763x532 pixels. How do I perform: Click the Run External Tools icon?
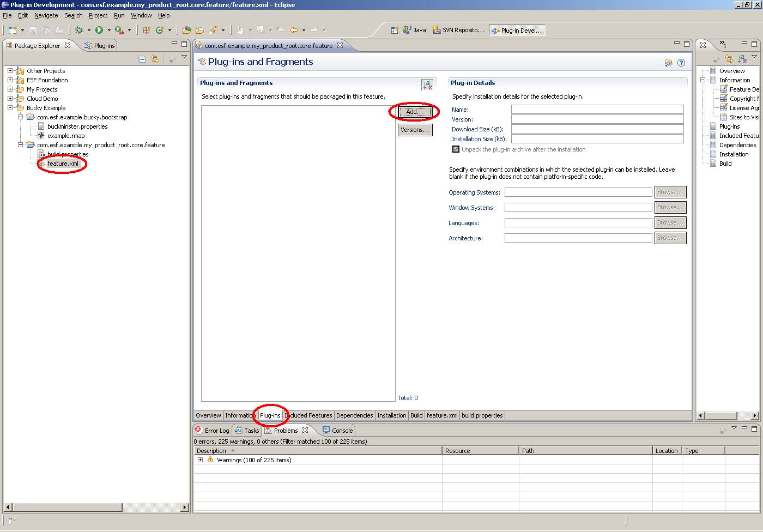coord(119,30)
